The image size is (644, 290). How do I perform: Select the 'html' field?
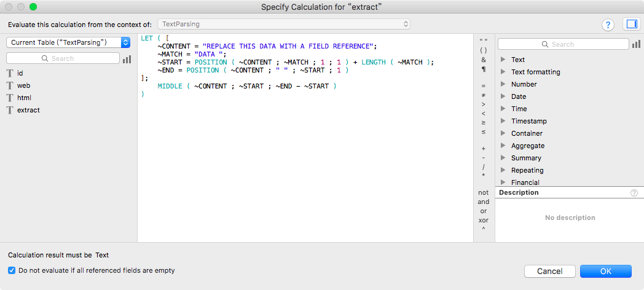[x=24, y=98]
